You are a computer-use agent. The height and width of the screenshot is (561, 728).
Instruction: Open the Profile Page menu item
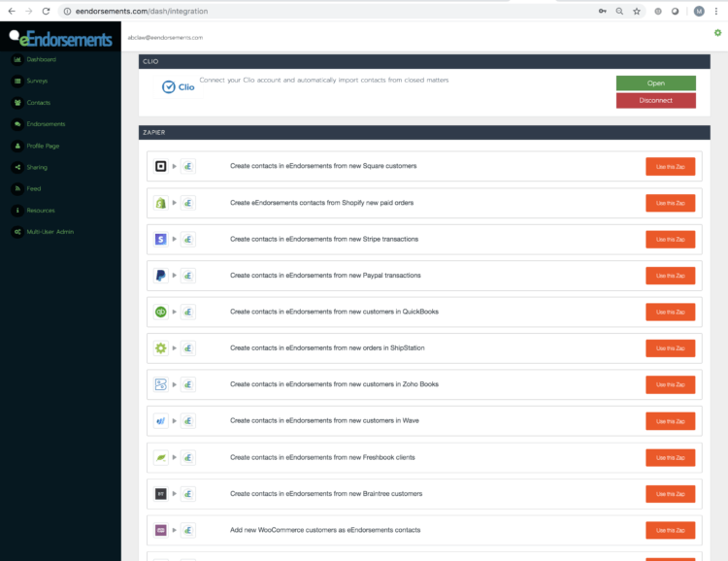point(43,146)
